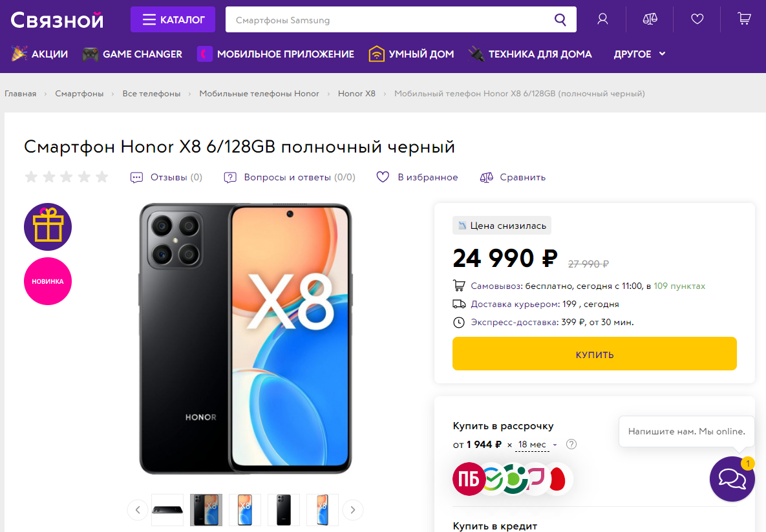Go to "Техника для дома" section
Viewport: 766px width, 532px height.
530,54
